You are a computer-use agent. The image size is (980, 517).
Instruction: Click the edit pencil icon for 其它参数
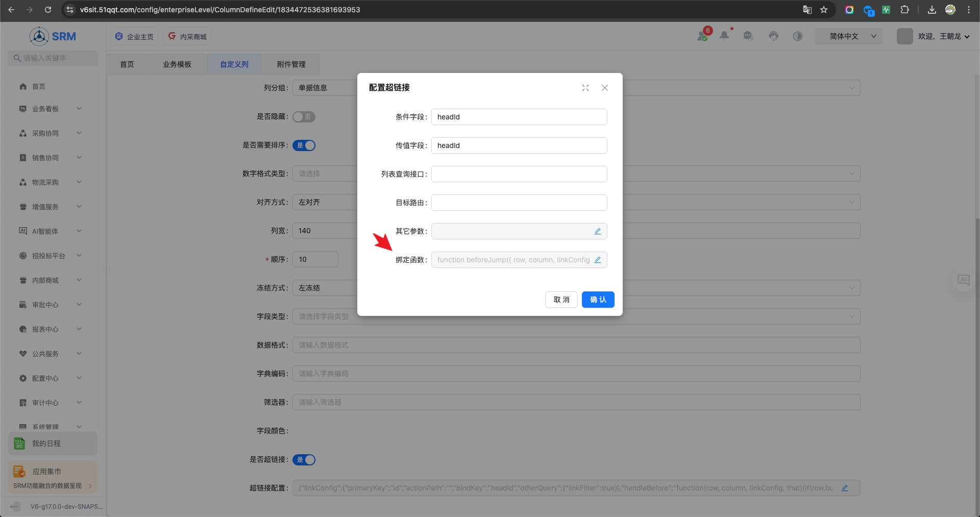coord(597,231)
